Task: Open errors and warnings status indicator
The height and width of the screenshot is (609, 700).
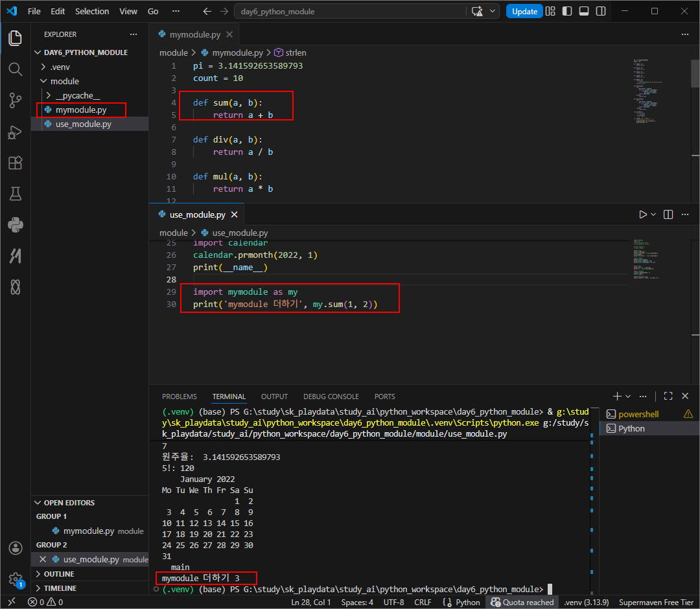Action: coord(45,602)
